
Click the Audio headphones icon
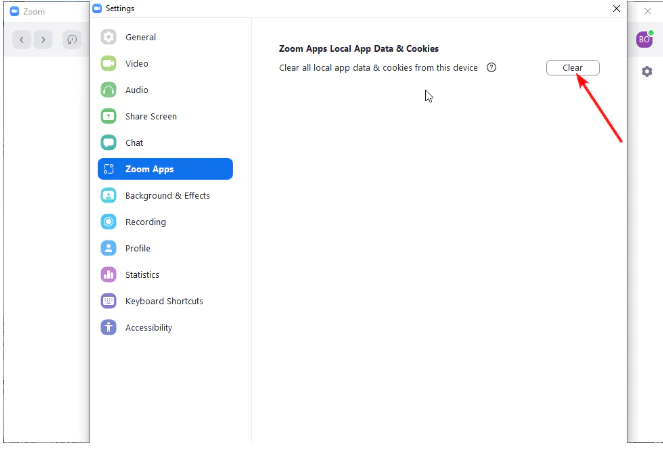pyautogui.click(x=109, y=90)
